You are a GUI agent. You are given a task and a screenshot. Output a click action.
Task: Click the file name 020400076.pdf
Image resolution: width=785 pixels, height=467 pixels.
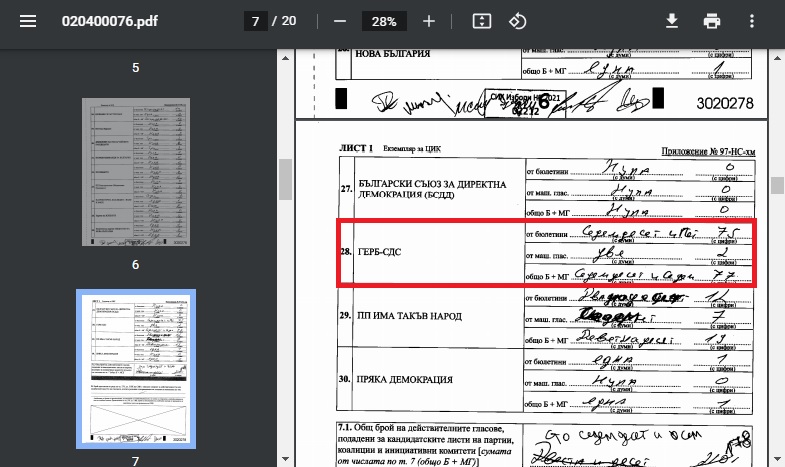110,21
